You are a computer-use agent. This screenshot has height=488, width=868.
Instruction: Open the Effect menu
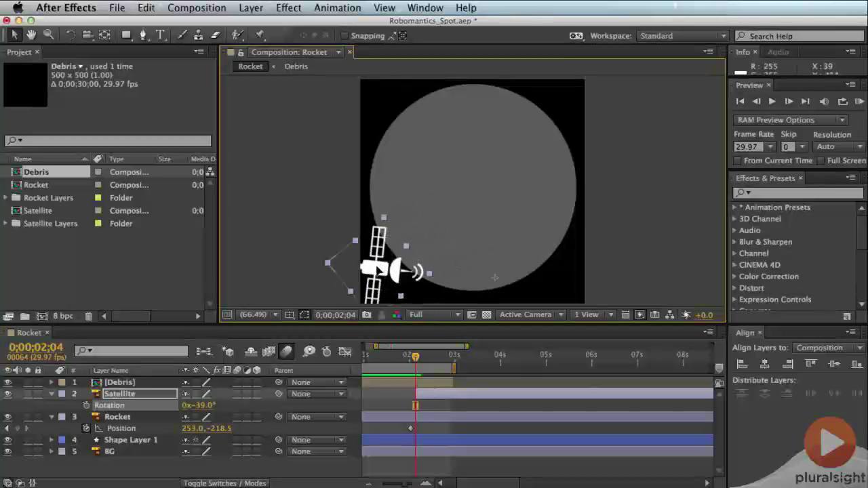(288, 7)
